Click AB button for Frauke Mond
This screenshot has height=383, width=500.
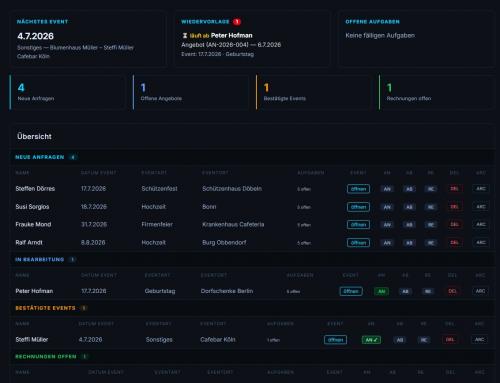[x=409, y=225]
